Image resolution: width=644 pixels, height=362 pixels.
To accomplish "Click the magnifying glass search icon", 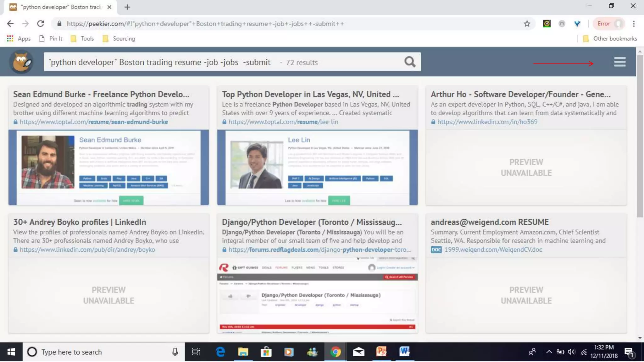I will 410,62.
